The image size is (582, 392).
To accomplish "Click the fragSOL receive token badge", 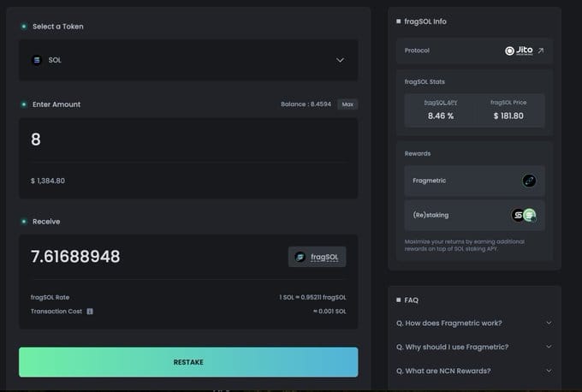I will pos(317,257).
